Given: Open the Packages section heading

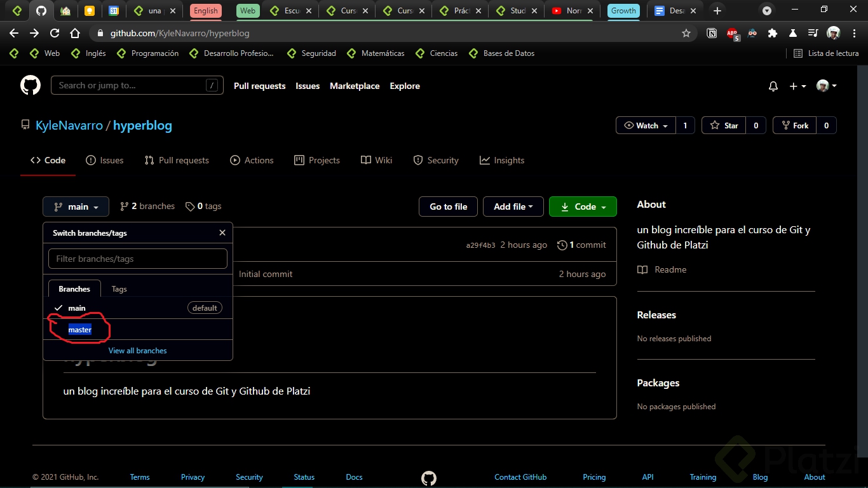Looking at the screenshot, I should (x=658, y=383).
